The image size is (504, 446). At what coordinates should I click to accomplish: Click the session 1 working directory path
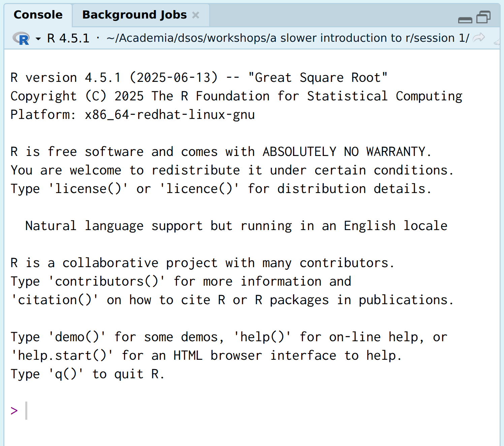(x=288, y=38)
